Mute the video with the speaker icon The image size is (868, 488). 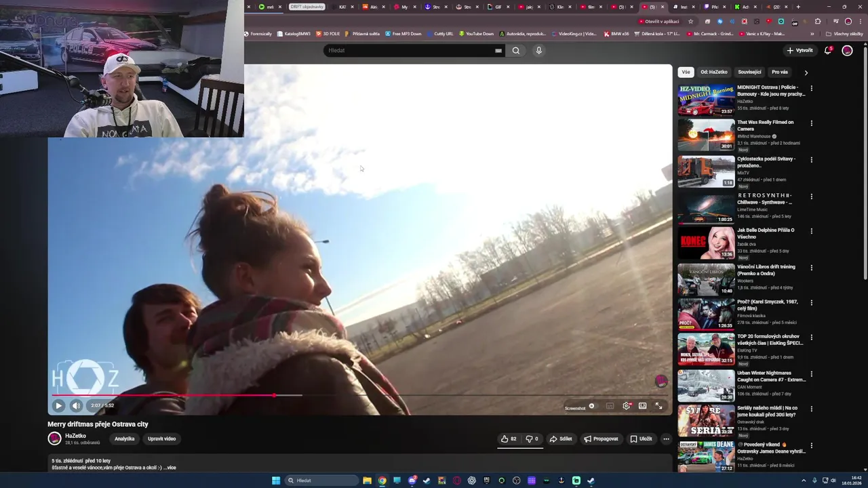(x=76, y=405)
